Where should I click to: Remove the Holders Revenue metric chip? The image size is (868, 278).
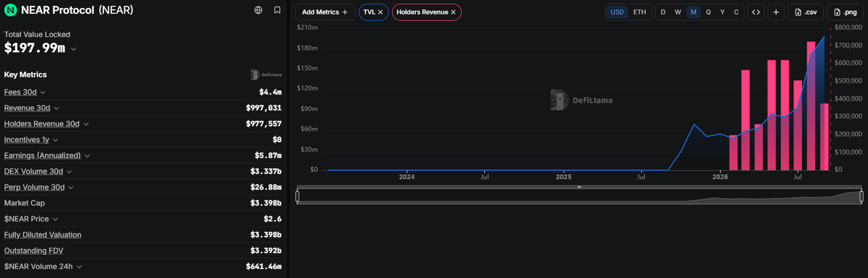453,12
